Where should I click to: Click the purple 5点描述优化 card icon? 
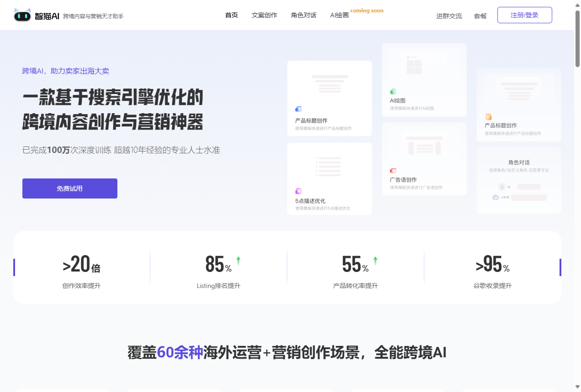298,191
